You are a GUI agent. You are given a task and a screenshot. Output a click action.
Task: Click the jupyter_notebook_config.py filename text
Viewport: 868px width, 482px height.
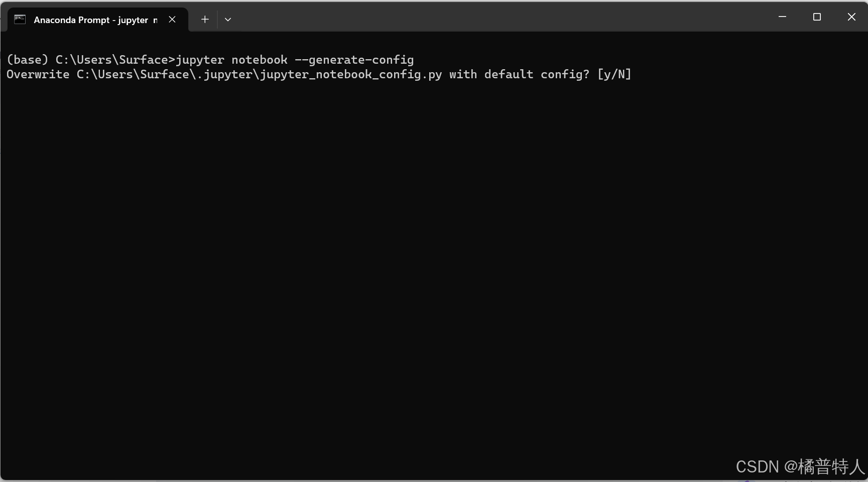coord(351,74)
